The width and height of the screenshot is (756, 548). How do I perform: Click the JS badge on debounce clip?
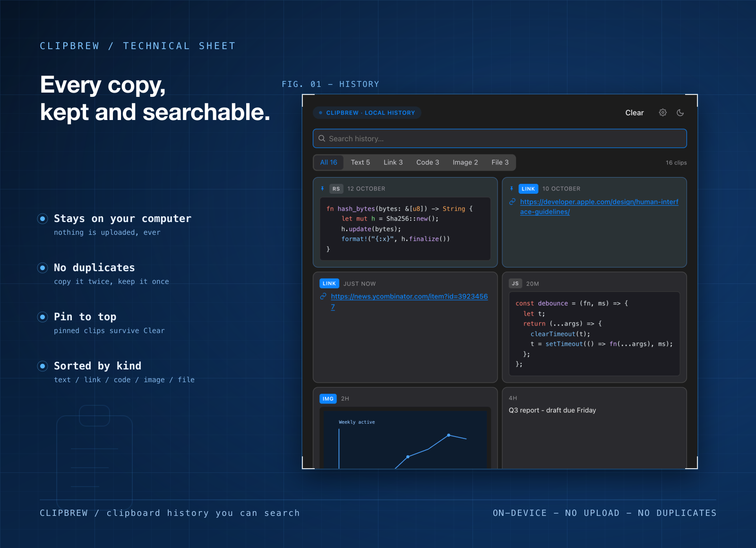tap(515, 283)
